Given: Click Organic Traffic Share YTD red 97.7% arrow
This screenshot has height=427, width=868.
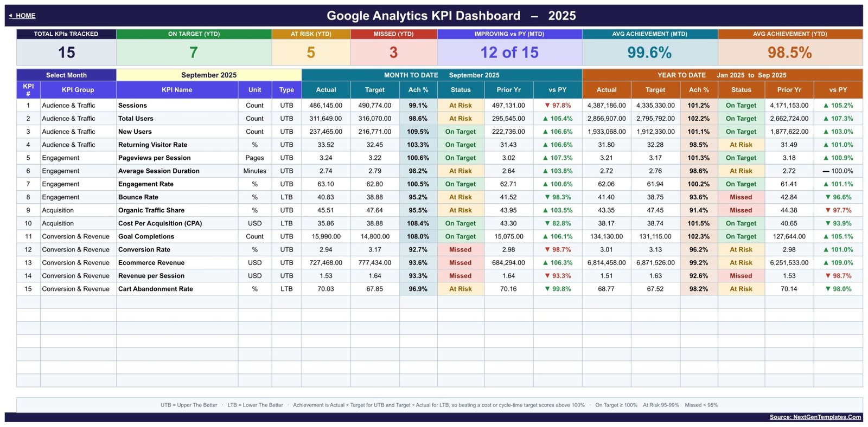Looking at the screenshot, I should click(838, 210).
